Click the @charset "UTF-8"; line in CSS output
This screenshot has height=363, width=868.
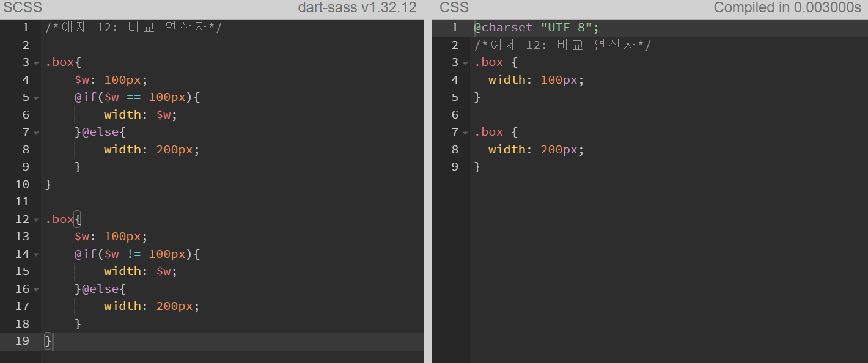point(537,28)
